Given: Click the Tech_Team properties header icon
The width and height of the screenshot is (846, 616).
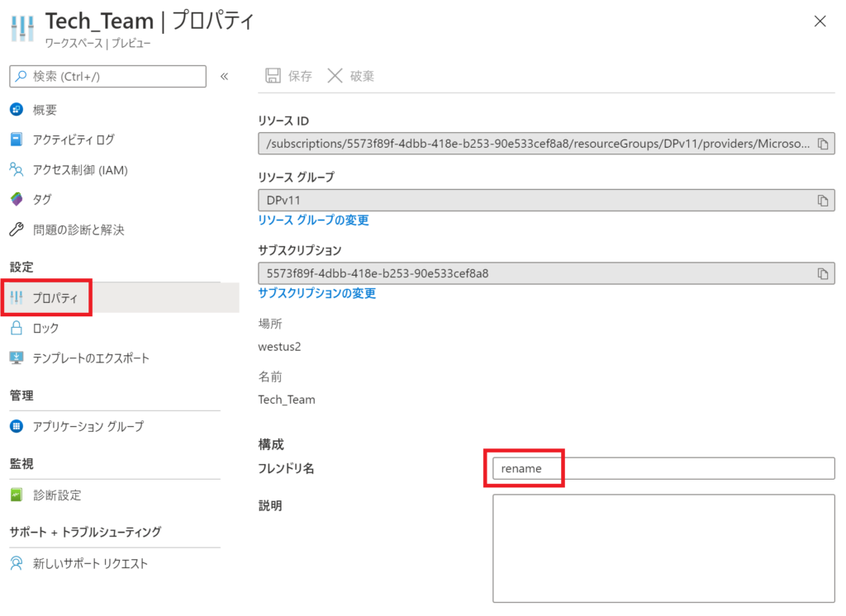Looking at the screenshot, I should coord(22,28).
